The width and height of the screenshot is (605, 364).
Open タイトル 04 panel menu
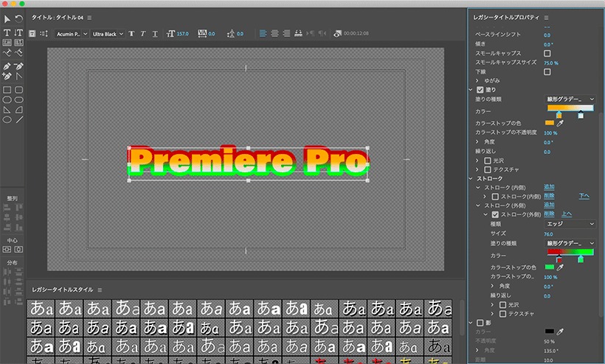click(x=89, y=18)
